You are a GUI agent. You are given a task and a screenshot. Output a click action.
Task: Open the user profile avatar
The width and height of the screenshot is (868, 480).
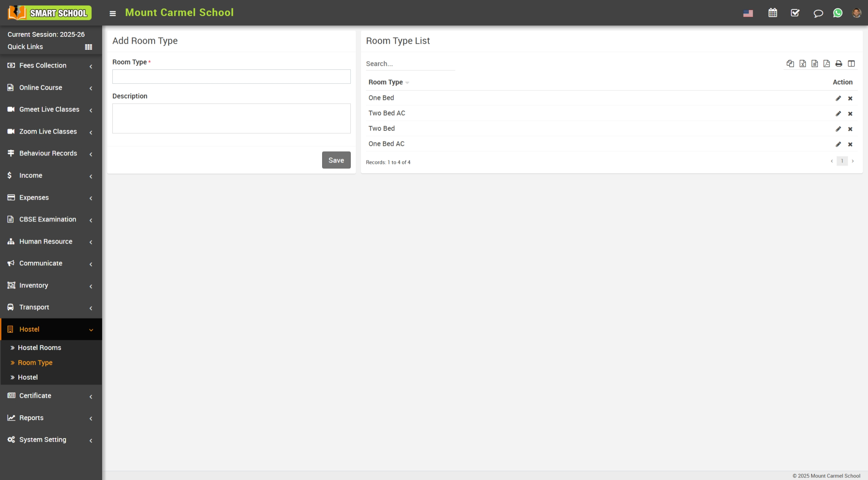pos(856,13)
